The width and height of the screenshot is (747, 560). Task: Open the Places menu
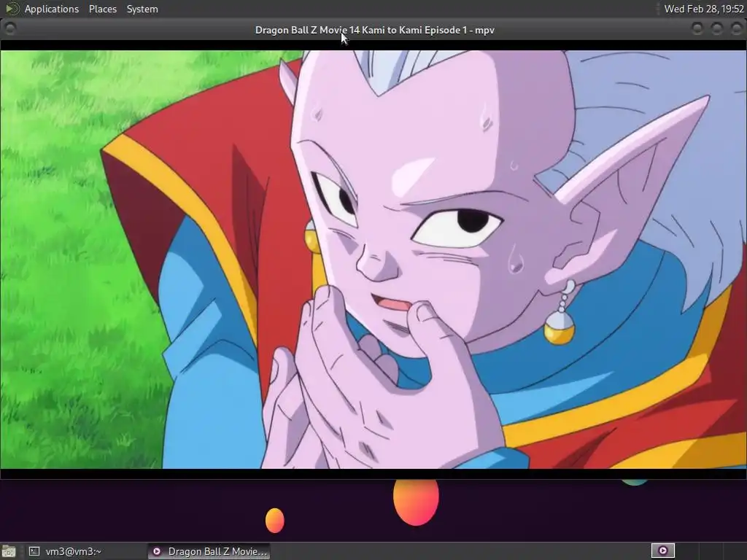[102, 9]
